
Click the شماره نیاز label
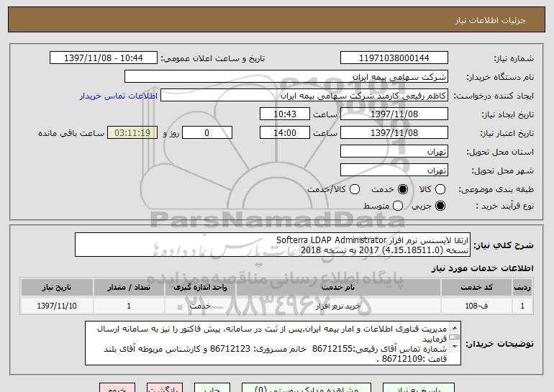coord(514,58)
